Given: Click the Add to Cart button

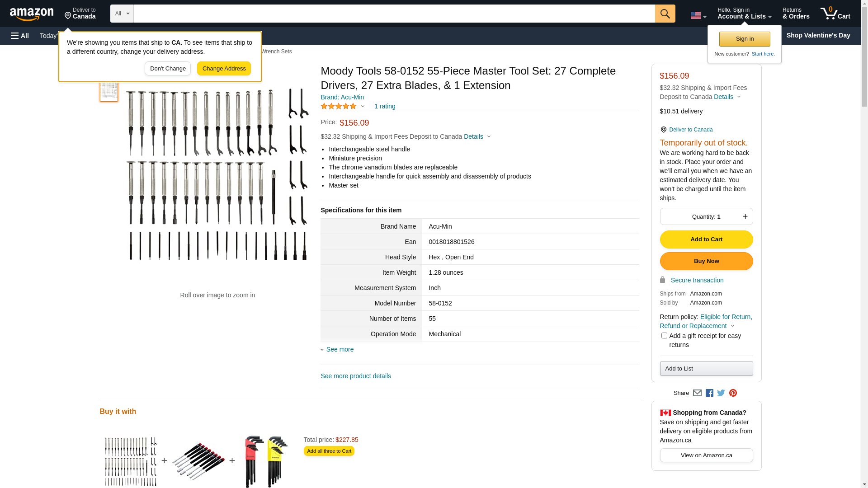Looking at the screenshot, I should click(706, 239).
